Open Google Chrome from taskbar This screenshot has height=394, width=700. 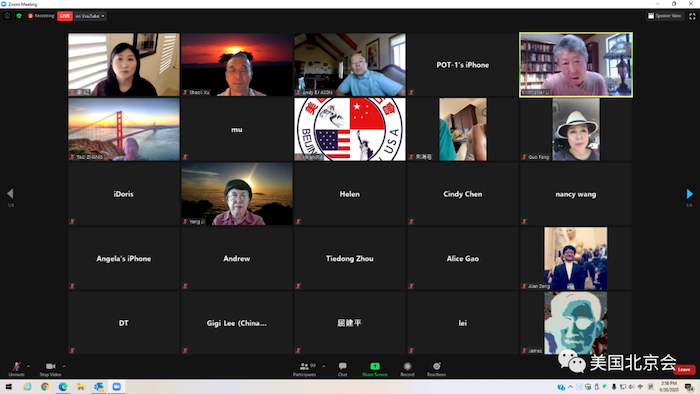45,386
